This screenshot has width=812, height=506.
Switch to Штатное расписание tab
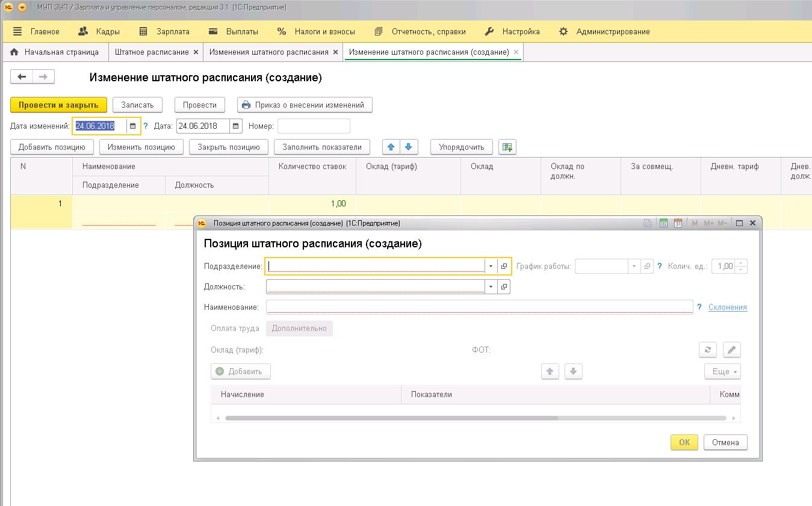pos(152,52)
